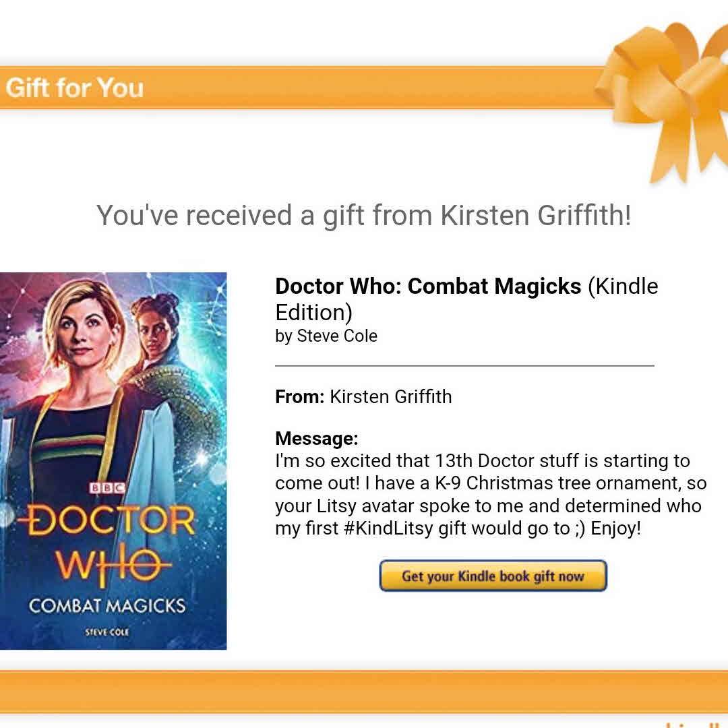Click the Steve Cole name on the book cover
Image resolution: width=728 pixels, height=728 pixels.
[107, 632]
